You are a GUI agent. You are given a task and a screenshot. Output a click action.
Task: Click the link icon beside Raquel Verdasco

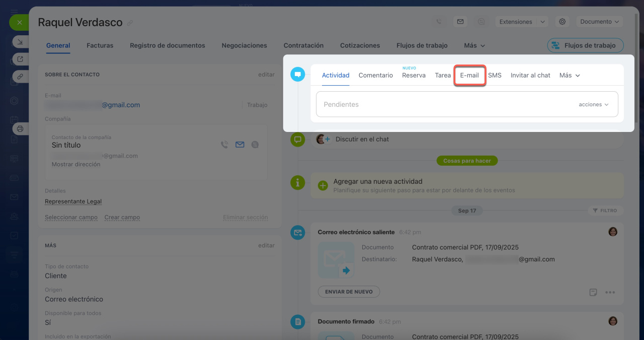point(130,23)
